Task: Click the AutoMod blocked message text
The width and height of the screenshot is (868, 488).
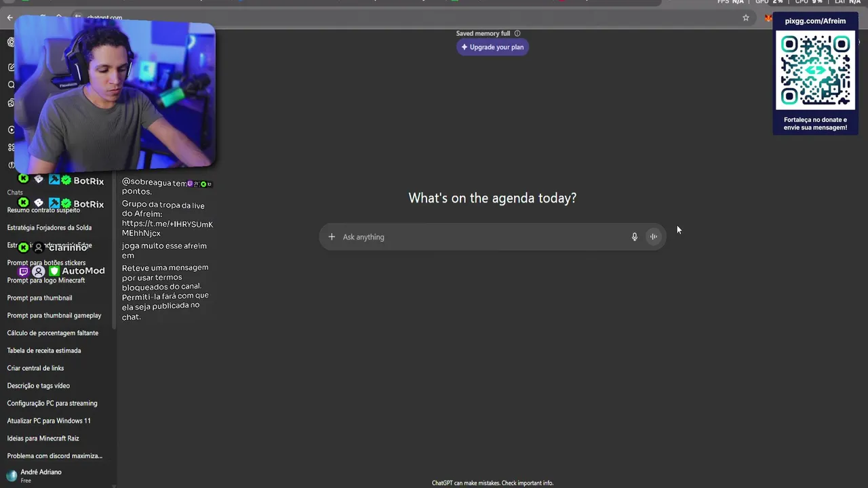Action: tap(165, 292)
